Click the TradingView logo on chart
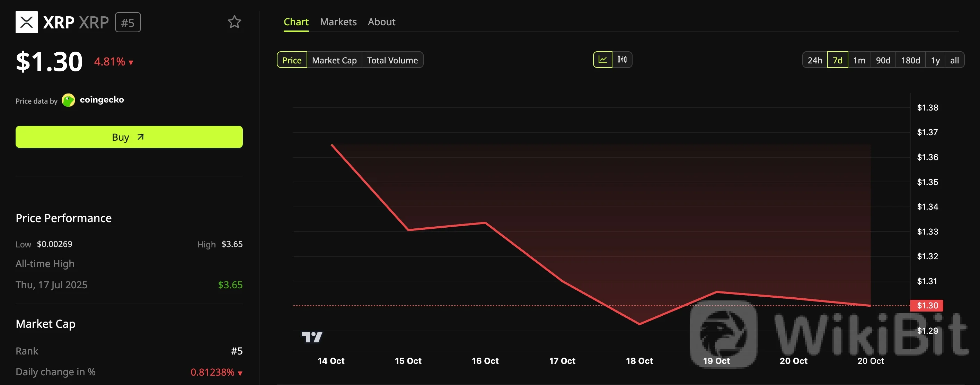This screenshot has width=980, height=385. point(312,337)
